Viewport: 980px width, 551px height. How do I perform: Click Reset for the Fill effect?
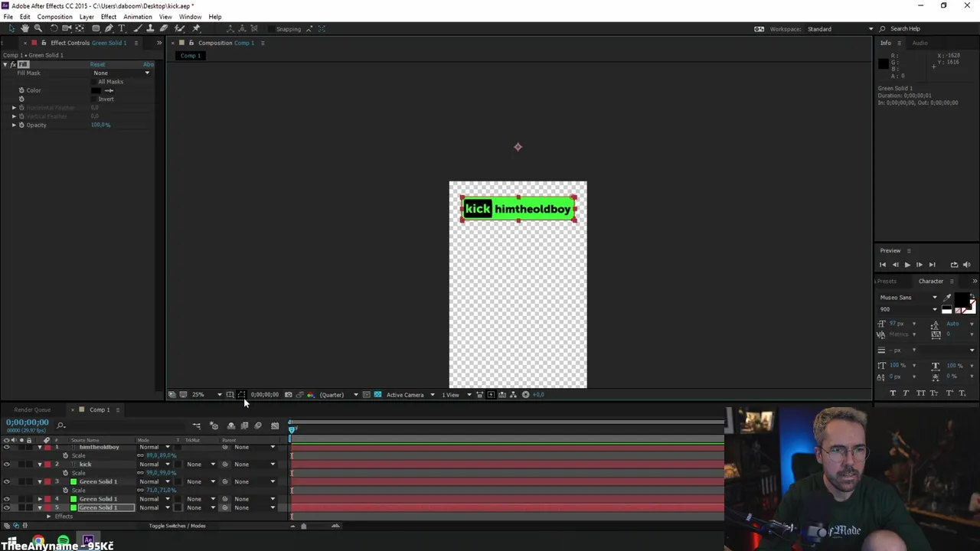97,64
